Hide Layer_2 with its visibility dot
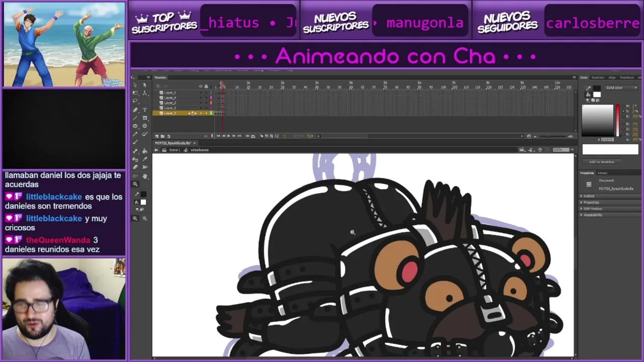This screenshot has height=362, width=644. (201, 108)
